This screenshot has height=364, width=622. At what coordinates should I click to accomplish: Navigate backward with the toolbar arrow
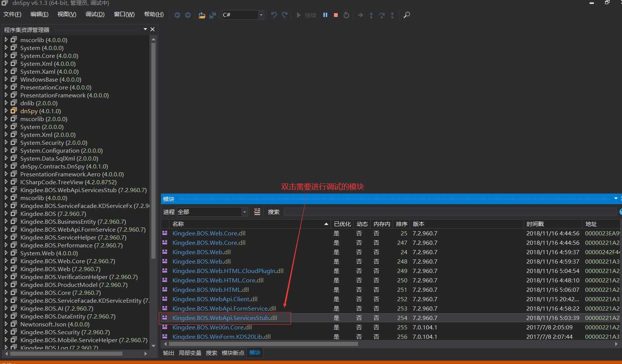click(177, 15)
